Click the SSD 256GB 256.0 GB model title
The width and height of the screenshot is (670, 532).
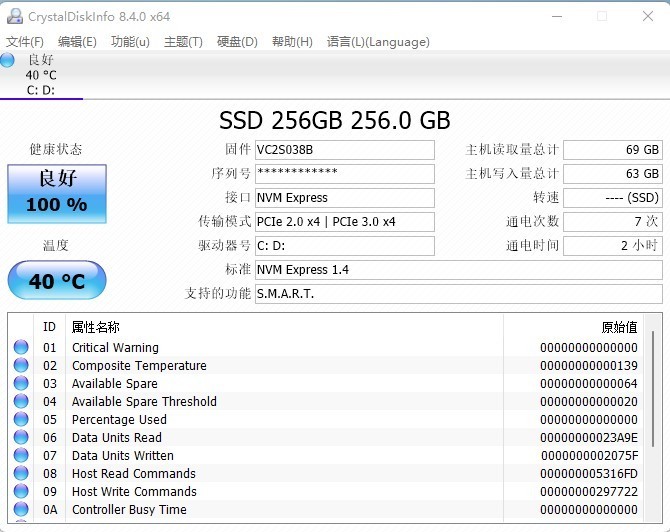[x=335, y=120]
